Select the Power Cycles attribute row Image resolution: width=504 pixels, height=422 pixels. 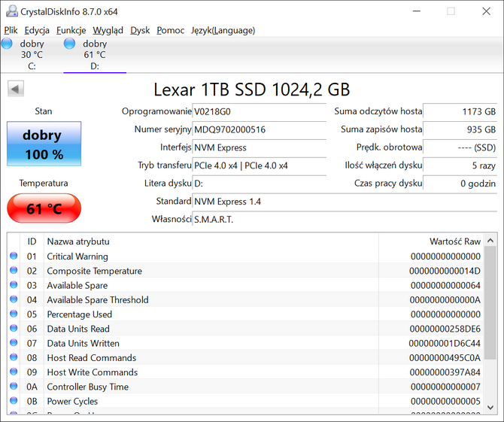245,401
